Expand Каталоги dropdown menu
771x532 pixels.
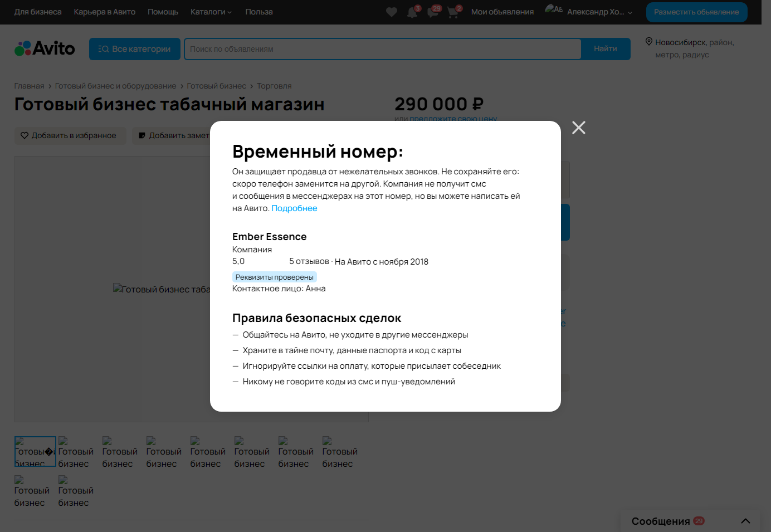coord(211,12)
